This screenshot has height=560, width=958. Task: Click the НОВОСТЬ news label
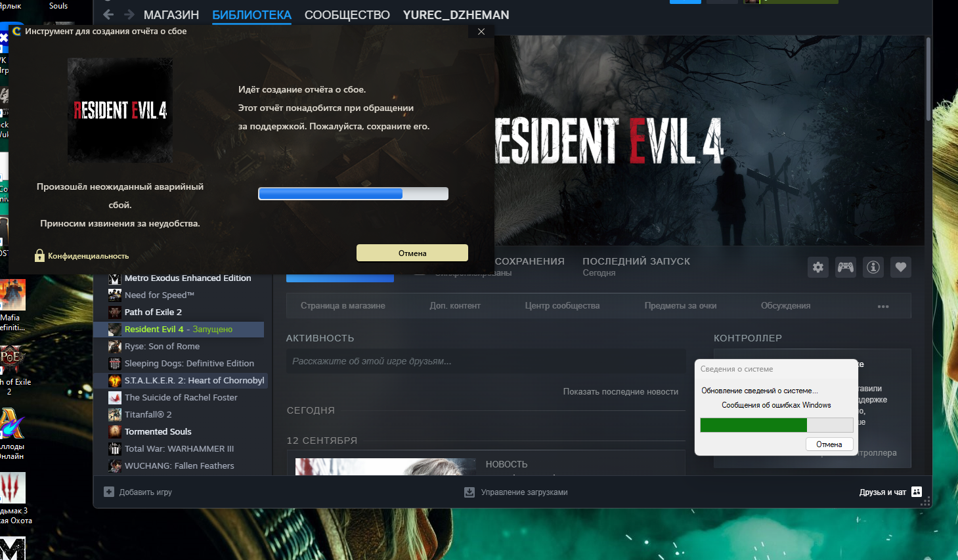point(506,464)
